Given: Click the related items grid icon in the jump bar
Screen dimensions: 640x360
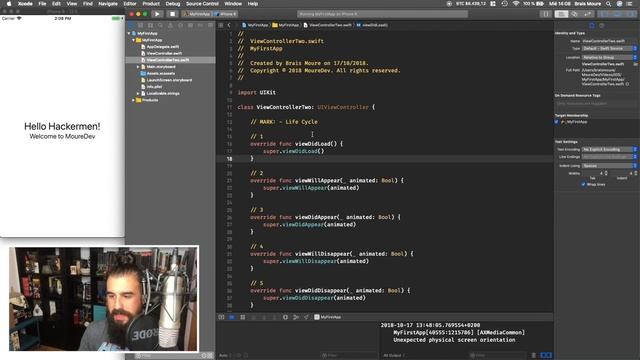Looking at the screenshot, I should [221, 25].
